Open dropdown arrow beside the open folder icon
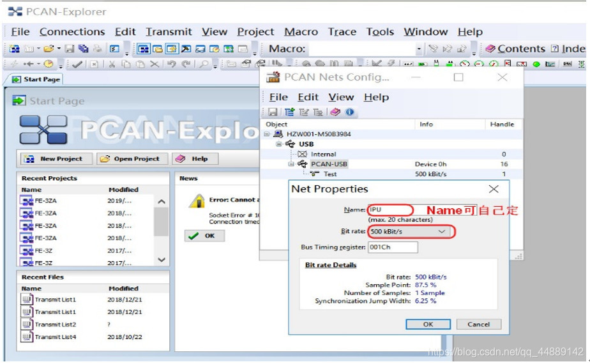The width and height of the screenshot is (590, 364). [59, 49]
